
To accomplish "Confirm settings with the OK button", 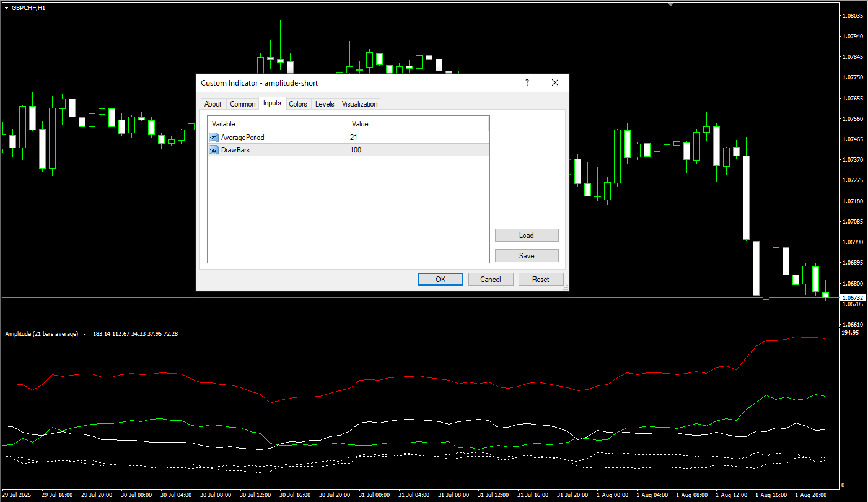I will 441,280.
